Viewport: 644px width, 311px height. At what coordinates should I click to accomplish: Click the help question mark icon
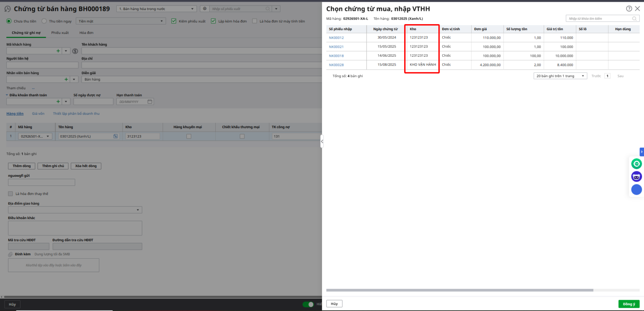pos(629,8)
